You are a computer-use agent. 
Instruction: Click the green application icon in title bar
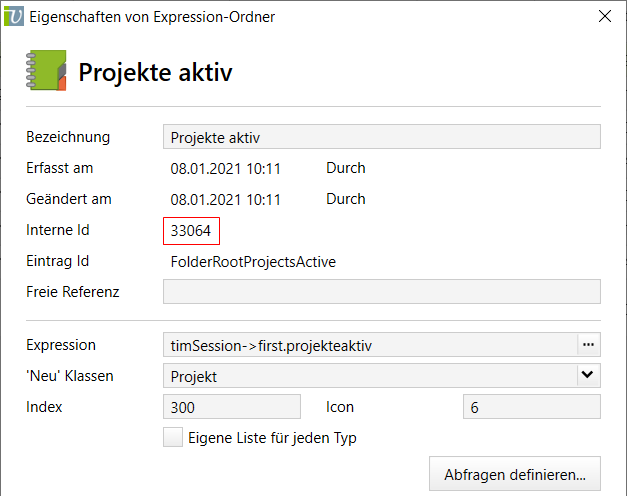pos(15,17)
